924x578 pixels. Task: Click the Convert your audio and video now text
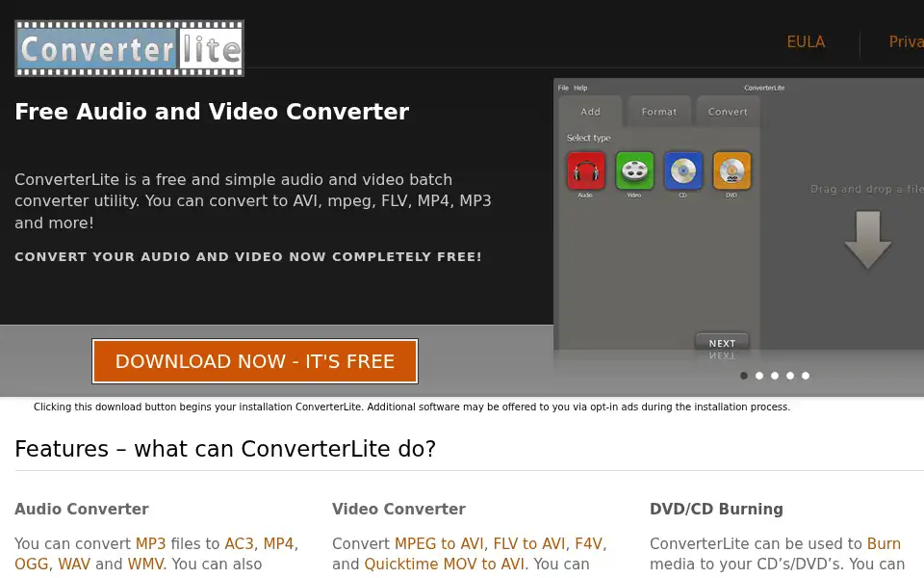pyautogui.click(x=248, y=256)
